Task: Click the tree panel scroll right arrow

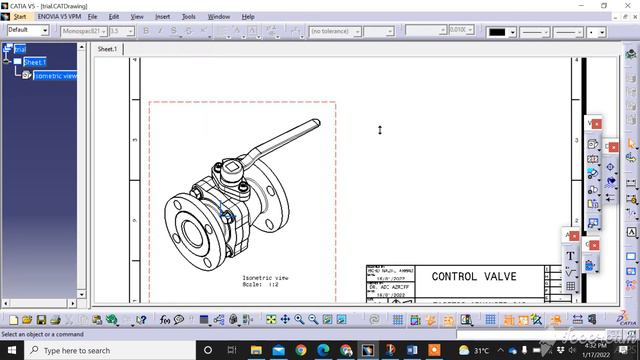Action: point(72,303)
